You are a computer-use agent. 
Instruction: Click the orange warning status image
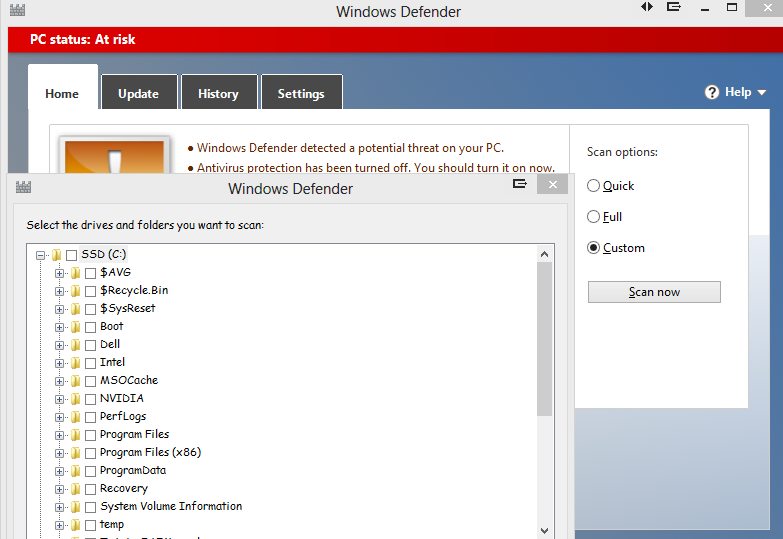114,156
